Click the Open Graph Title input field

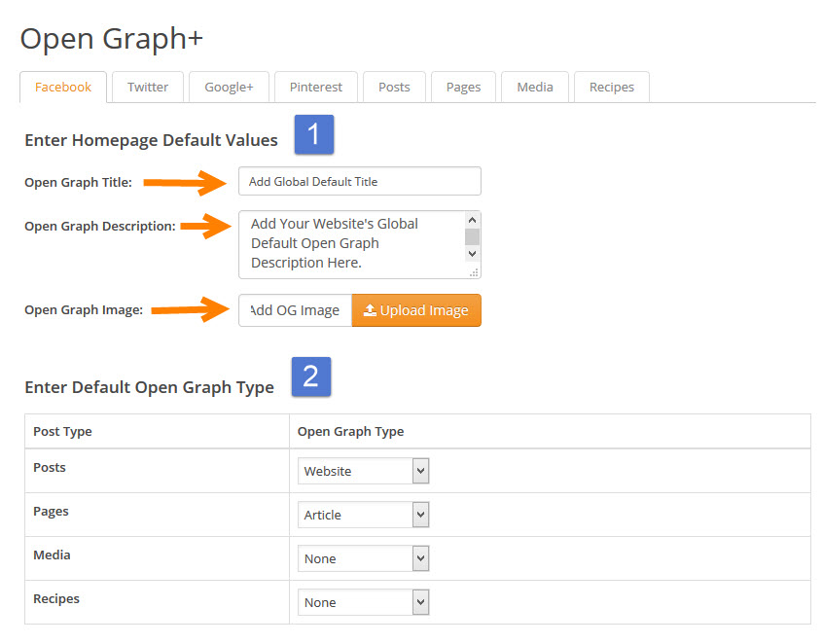point(360,182)
